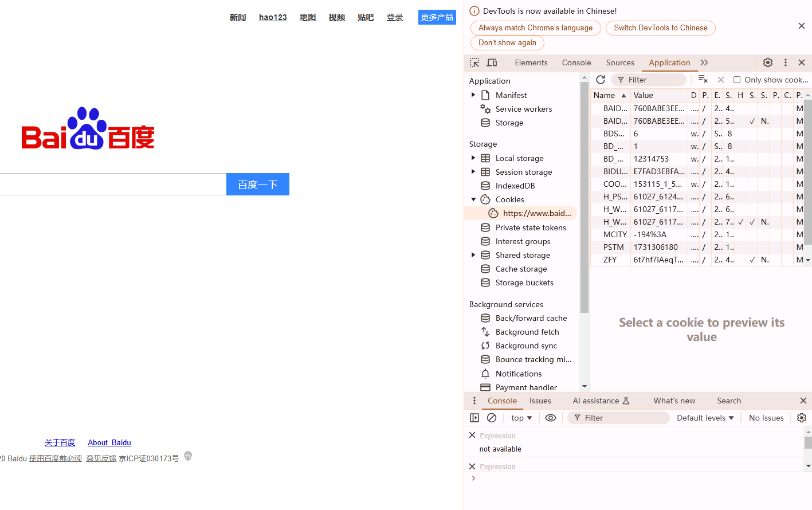Click Always match Chrome's language

coord(536,28)
